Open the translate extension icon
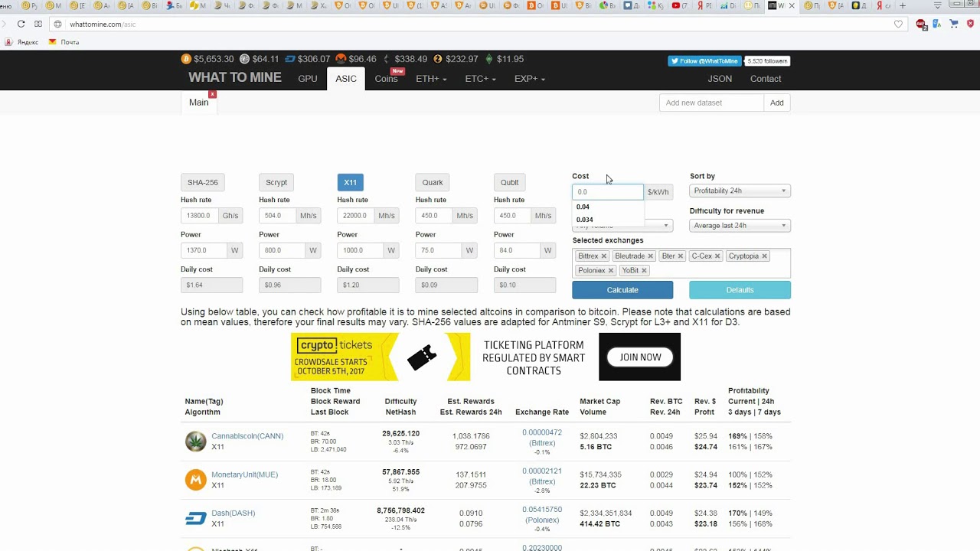Image resolution: width=980 pixels, height=551 pixels. click(937, 24)
